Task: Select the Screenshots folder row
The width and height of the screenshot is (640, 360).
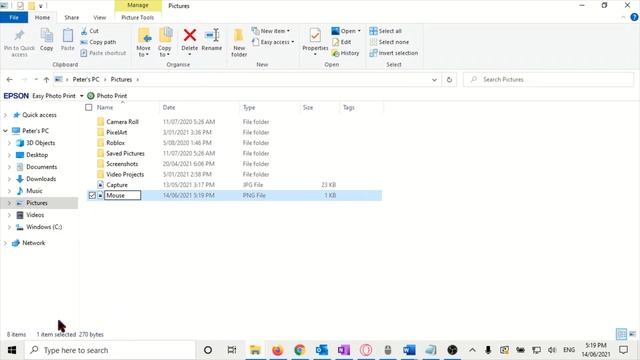Action: 234,164
